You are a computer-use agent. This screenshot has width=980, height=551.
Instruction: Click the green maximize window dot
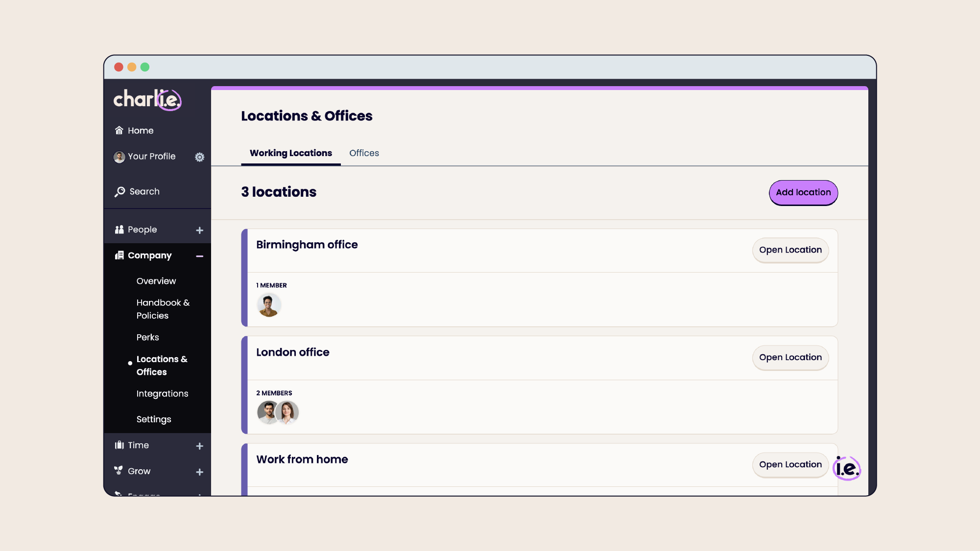click(x=145, y=67)
